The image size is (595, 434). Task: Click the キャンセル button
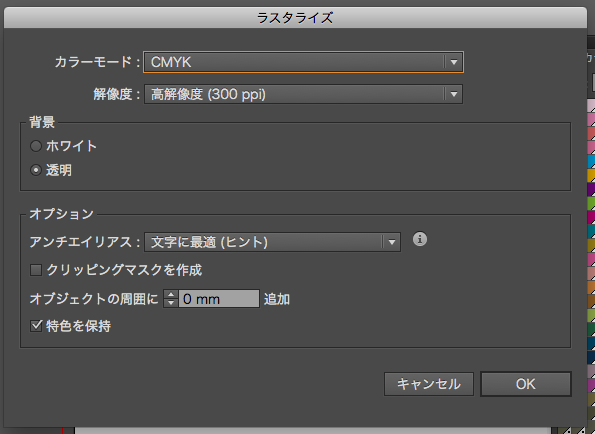pyautogui.click(x=429, y=384)
